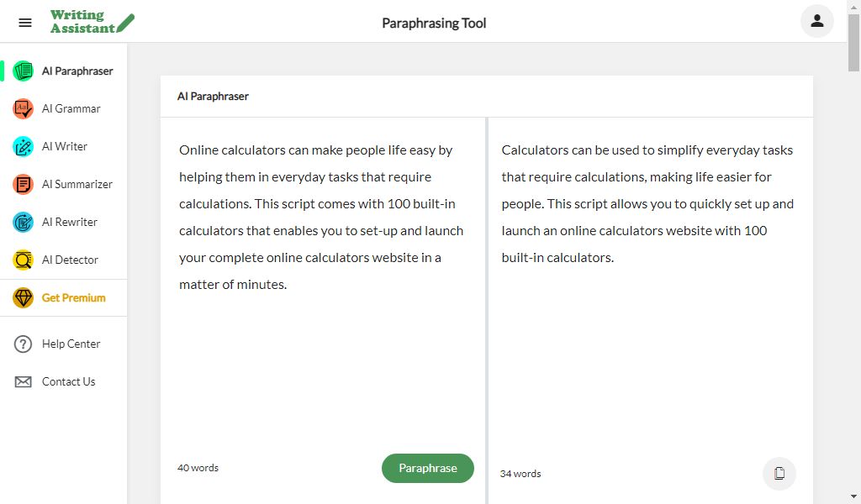Go to the Contact Us page
This screenshot has width=861, height=504.
[68, 381]
